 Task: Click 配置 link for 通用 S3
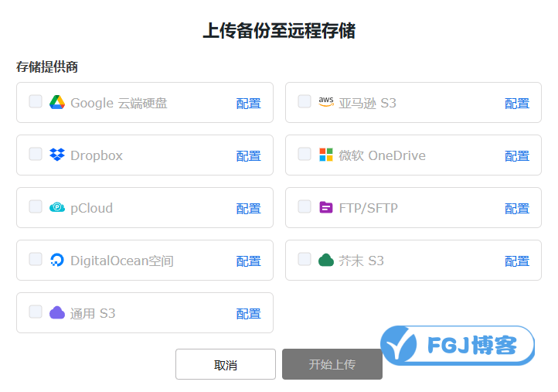pos(248,313)
